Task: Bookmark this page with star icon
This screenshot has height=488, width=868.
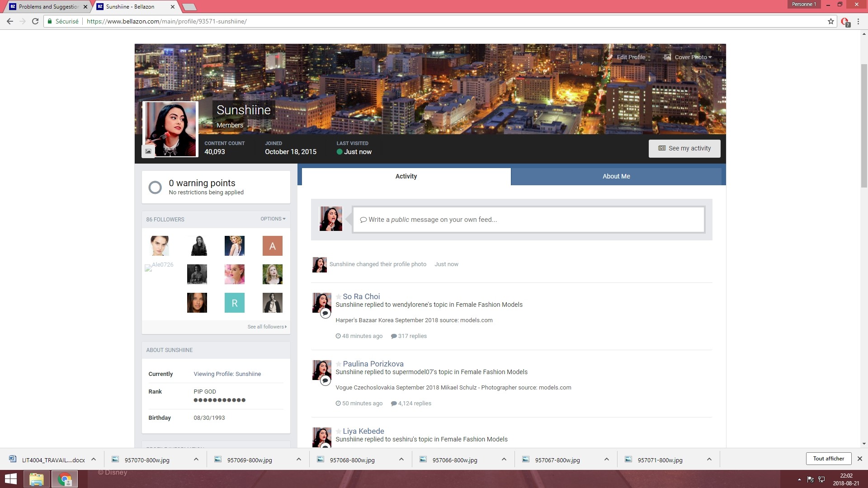Action: coord(830,21)
